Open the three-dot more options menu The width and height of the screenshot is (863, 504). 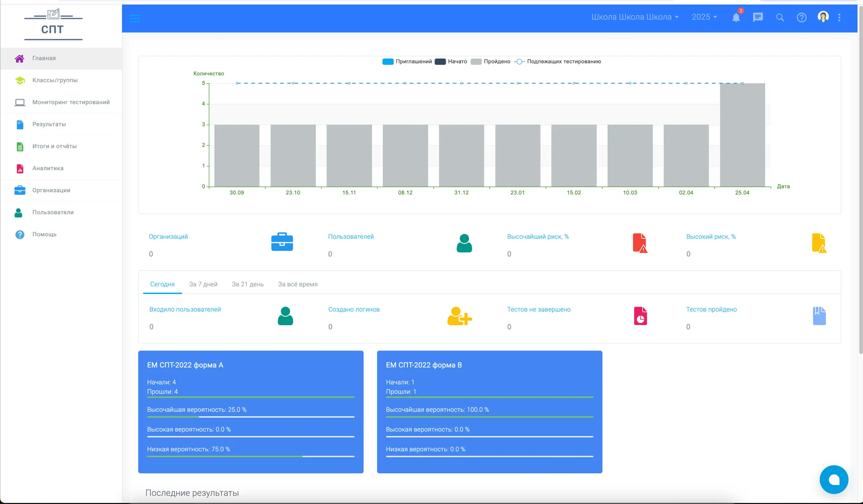pyautogui.click(x=839, y=18)
